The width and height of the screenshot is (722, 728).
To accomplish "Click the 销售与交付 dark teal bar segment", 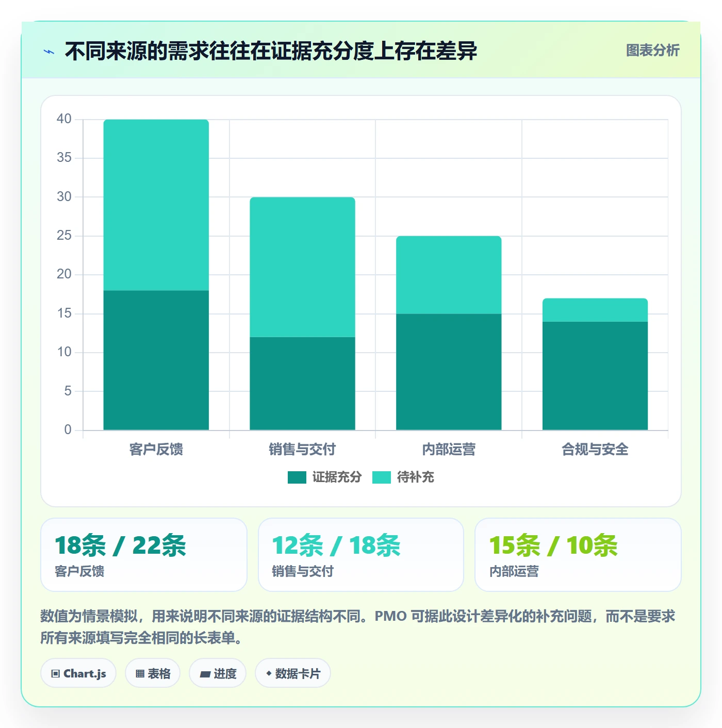I will click(x=303, y=384).
